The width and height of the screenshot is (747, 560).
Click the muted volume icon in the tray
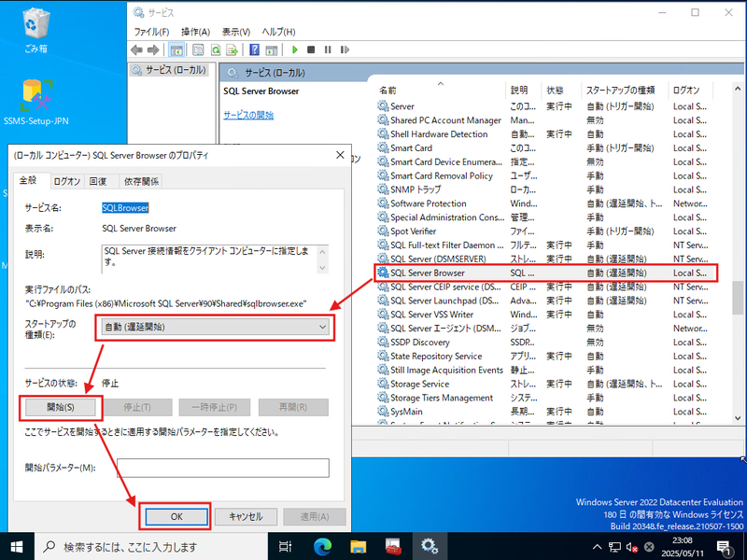coord(632,547)
